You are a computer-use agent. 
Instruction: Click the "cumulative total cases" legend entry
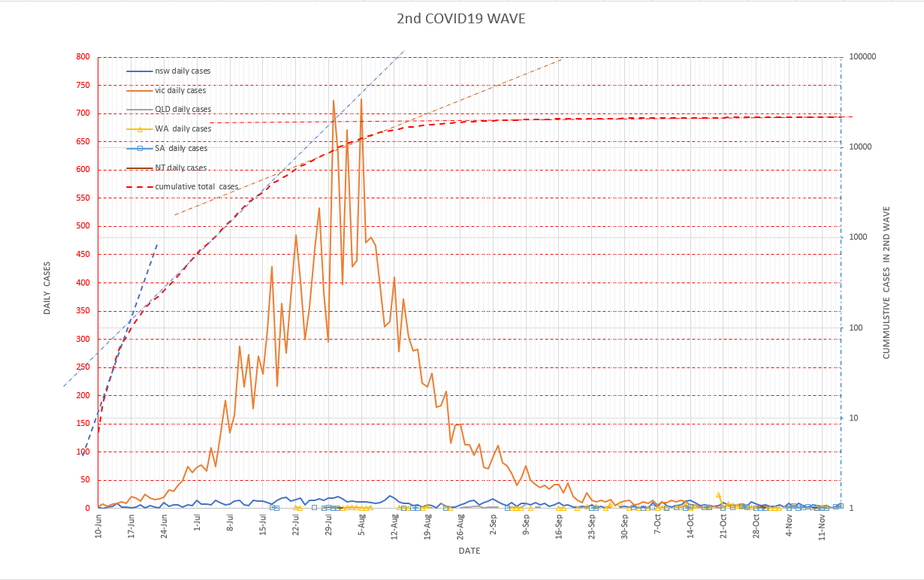point(183,186)
